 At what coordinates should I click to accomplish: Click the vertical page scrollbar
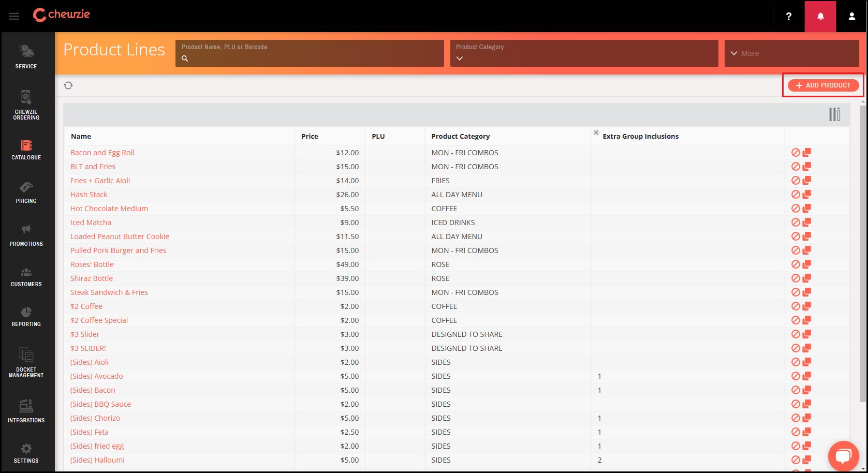point(863,254)
